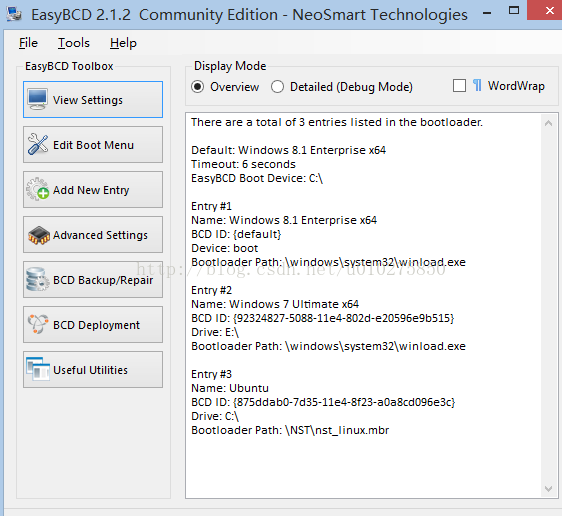Click the BCD Deployment icon
Screen dimensions: 562x516
pyautogui.click(x=38, y=324)
